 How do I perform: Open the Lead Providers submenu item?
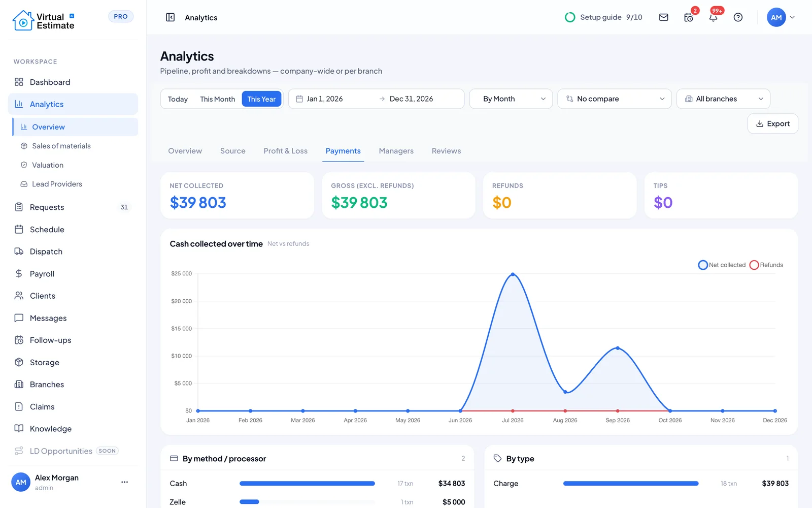pyautogui.click(x=57, y=184)
